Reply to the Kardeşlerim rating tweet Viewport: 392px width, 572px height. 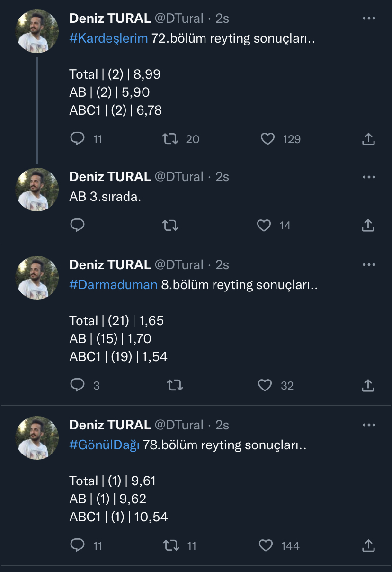pyautogui.click(x=77, y=138)
